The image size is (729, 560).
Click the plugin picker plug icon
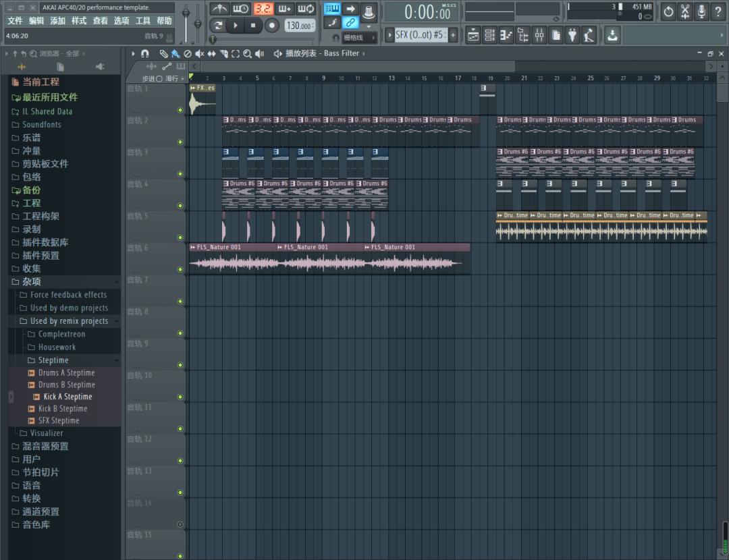click(x=572, y=34)
